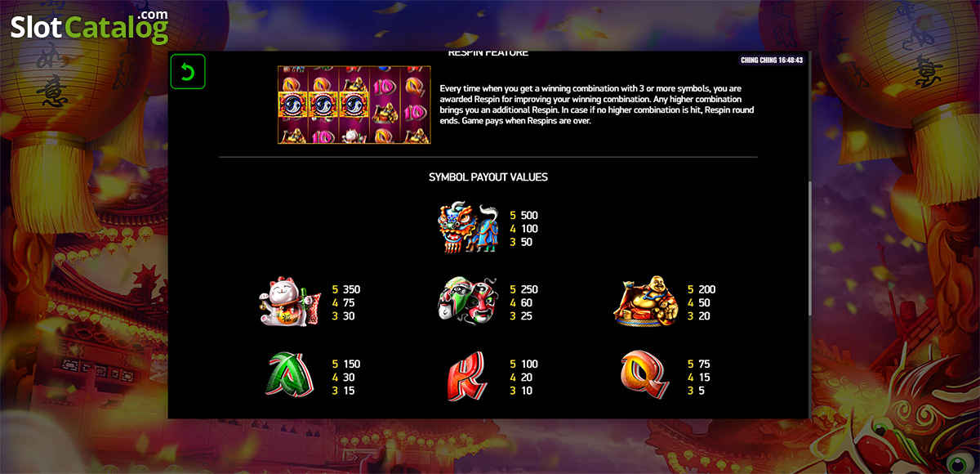The width and height of the screenshot is (980, 474).
Task: Open the Respin Feature preview thumbnail
Action: [x=354, y=105]
